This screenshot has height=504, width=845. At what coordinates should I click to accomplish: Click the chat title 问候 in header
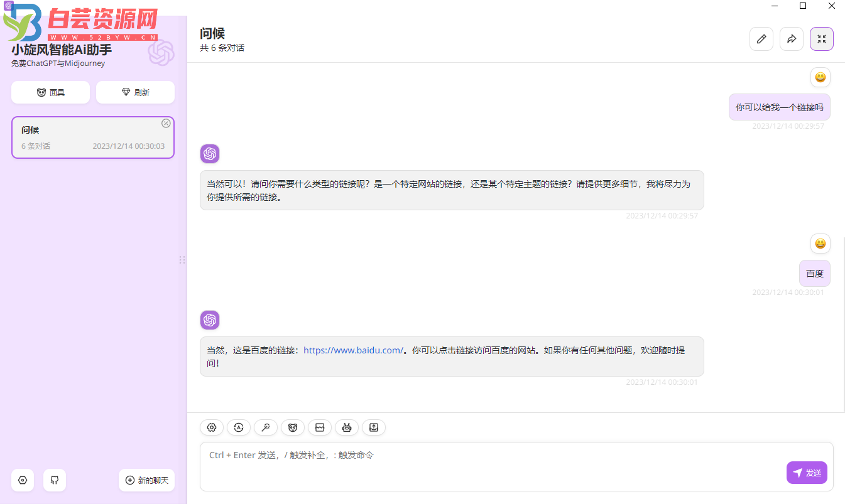click(212, 33)
